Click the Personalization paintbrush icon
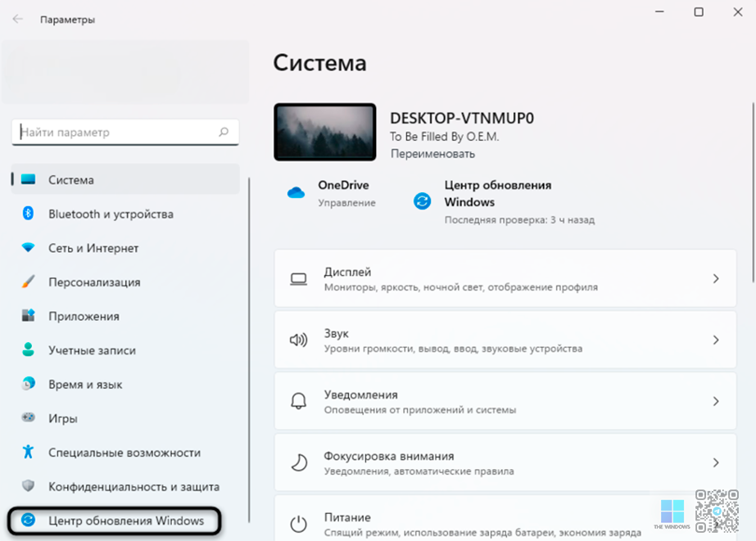756x541 pixels. (x=28, y=282)
